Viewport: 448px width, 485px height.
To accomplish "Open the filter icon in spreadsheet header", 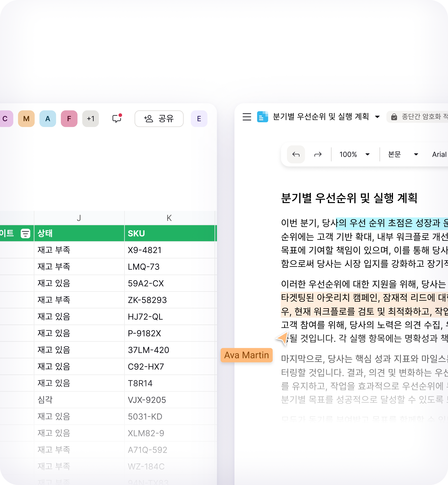I will 25,233.
